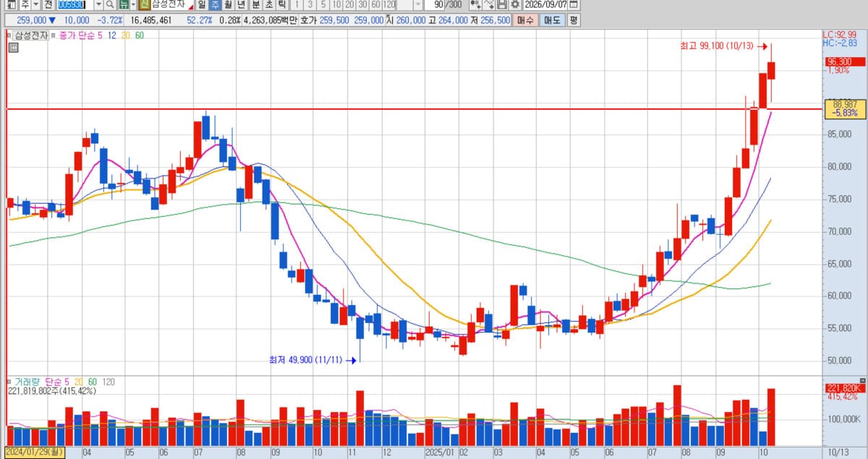
Task: Click the 최저 49,900 (11/11) low label
Action: pyautogui.click(x=306, y=359)
